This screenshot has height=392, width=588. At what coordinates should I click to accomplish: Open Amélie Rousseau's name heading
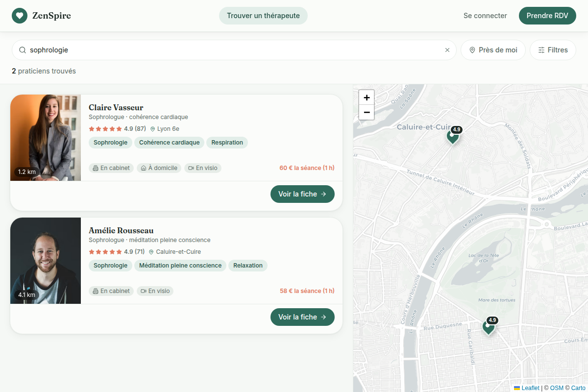pyautogui.click(x=121, y=230)
